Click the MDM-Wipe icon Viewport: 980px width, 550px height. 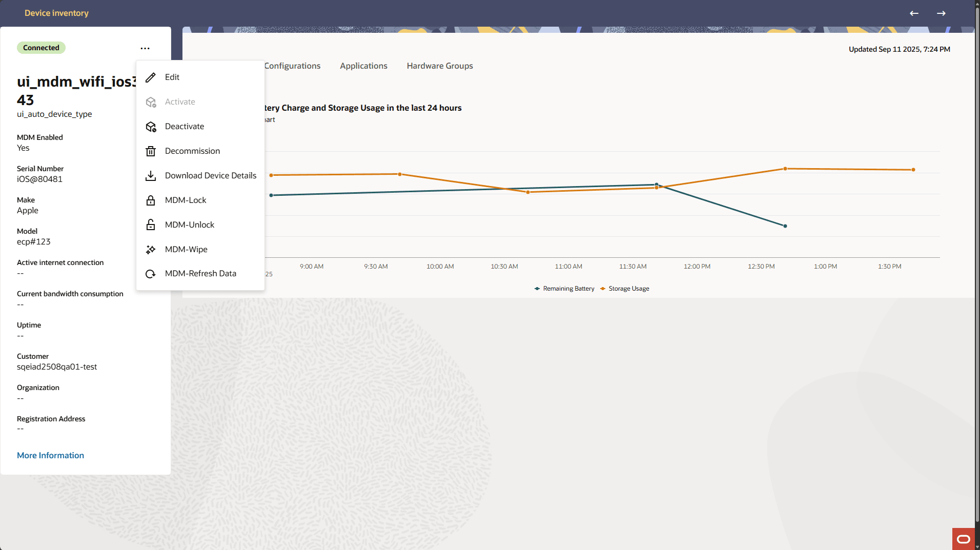(x=150, y=249)
